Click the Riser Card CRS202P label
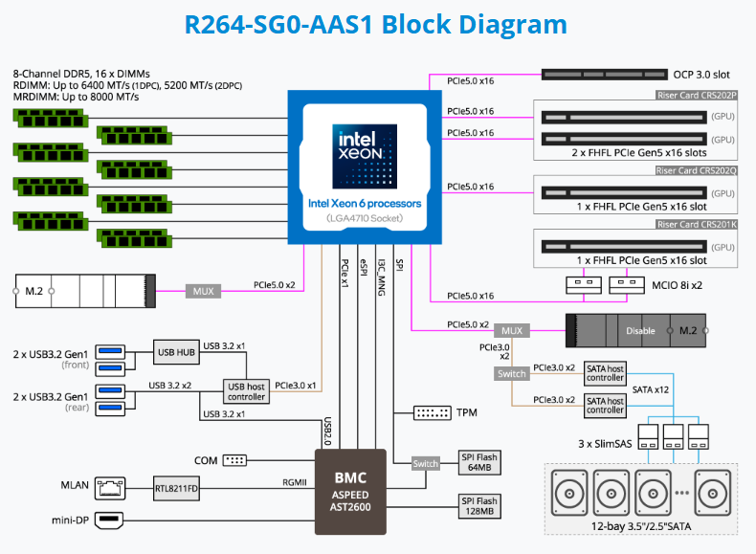Viewport: 756px width, 554px height. click(696, 97)
